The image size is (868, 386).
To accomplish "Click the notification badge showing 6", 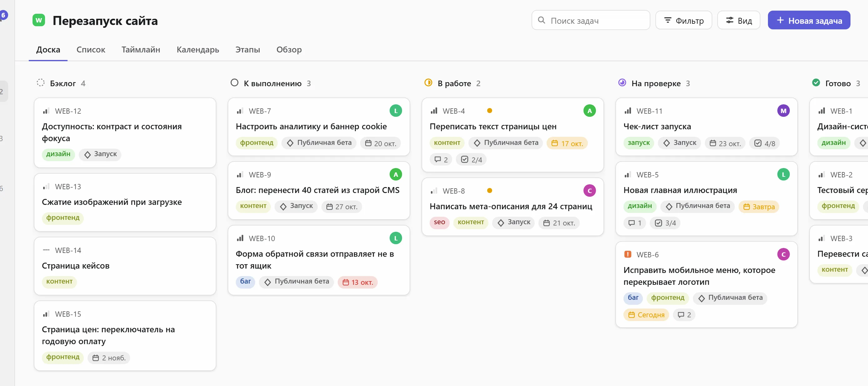I will (3, 15).
